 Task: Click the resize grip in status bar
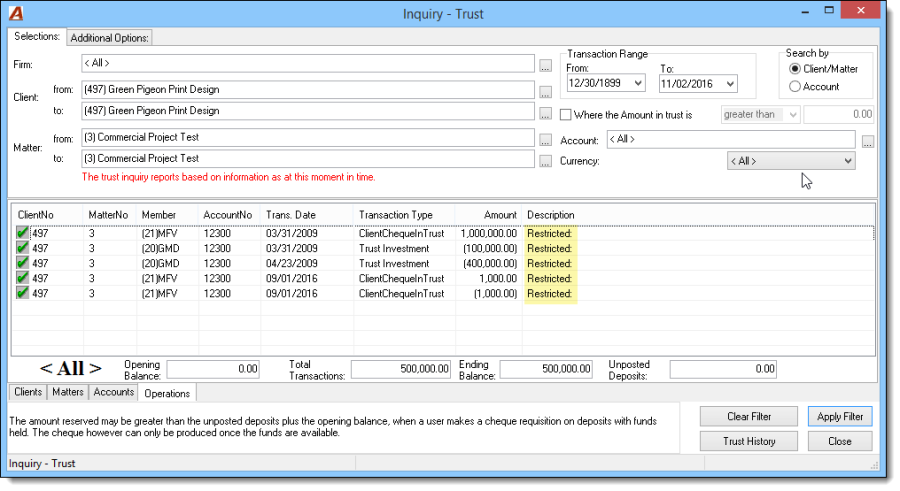coord(874,464)
